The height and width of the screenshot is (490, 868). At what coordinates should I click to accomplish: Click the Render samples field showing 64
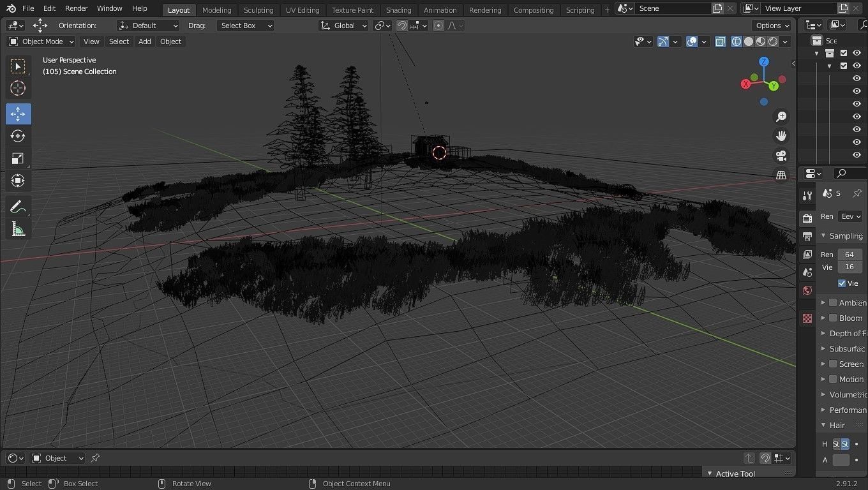pyautogui.click(x=849, y=254)
